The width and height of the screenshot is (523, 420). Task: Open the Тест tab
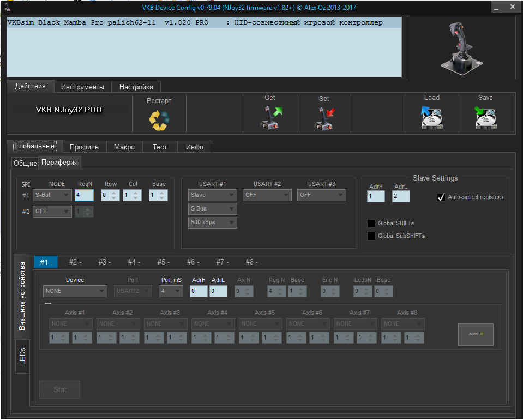click(x=159, y=147)
